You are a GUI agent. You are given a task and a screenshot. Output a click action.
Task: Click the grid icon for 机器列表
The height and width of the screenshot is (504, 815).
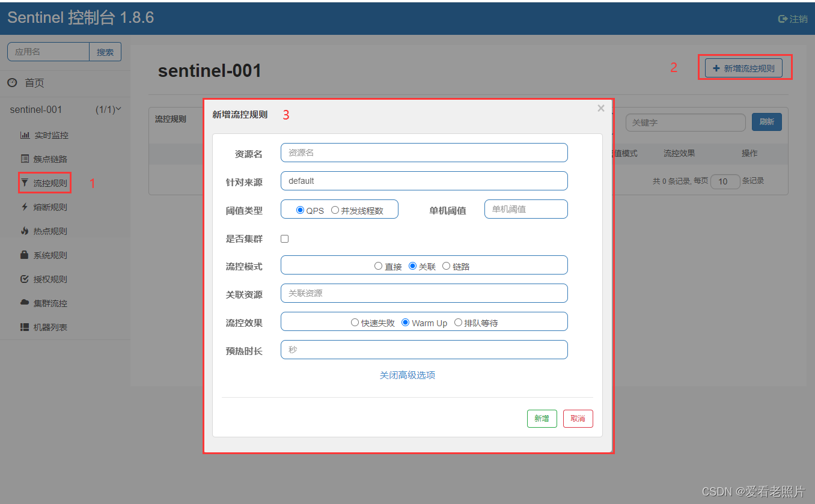coord(25,327)
